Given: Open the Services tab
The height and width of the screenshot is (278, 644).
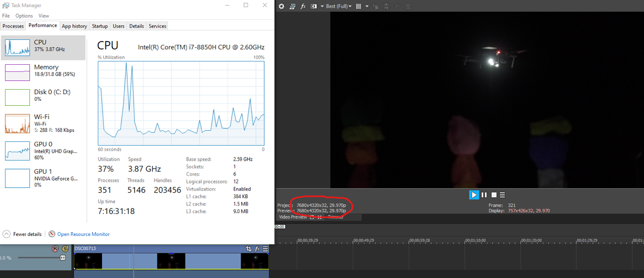Looking at the screenshot, I should pos(157,26).
